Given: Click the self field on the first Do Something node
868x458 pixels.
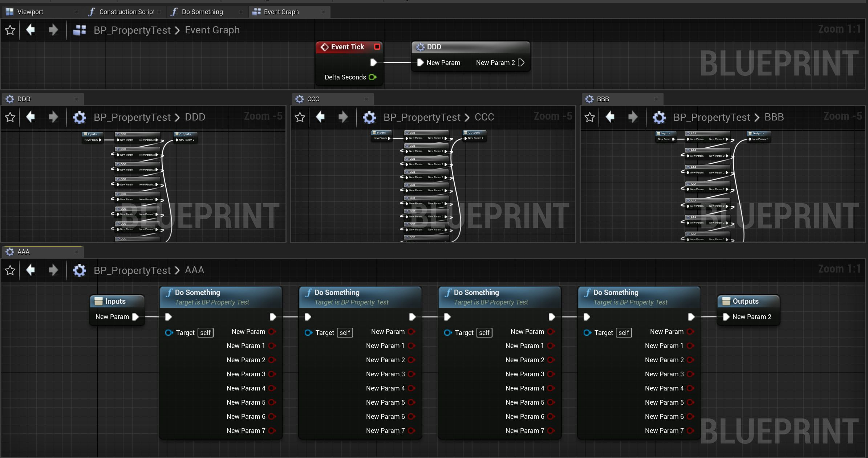Looking at the screenshot, I should tap(206, 332).
